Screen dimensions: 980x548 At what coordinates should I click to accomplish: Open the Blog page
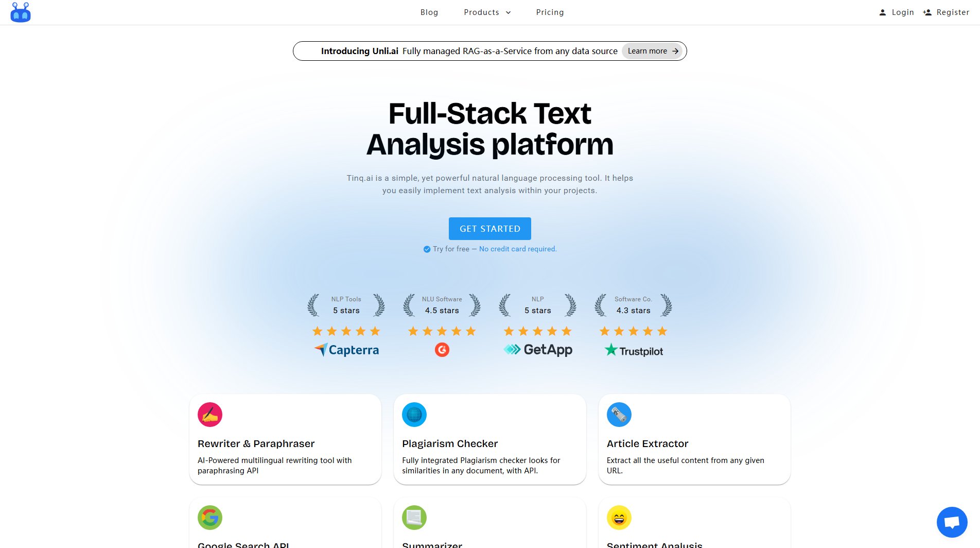click(429, 12)
